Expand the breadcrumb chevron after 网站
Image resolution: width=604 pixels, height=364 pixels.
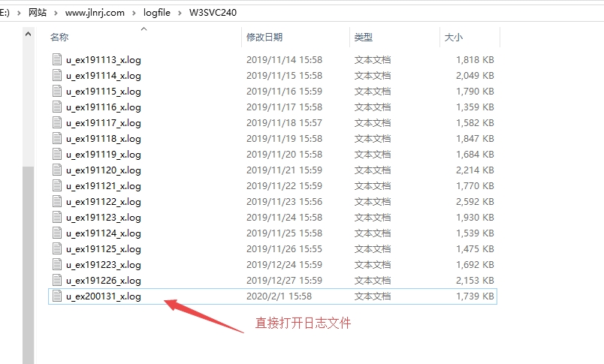pyautogui.click(x=57, y=12)
